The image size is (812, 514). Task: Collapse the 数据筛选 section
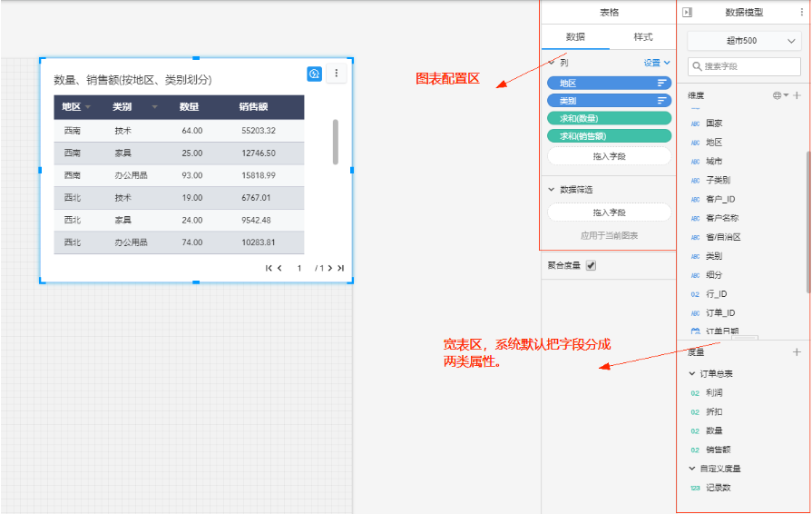click(x=552, y=190)
